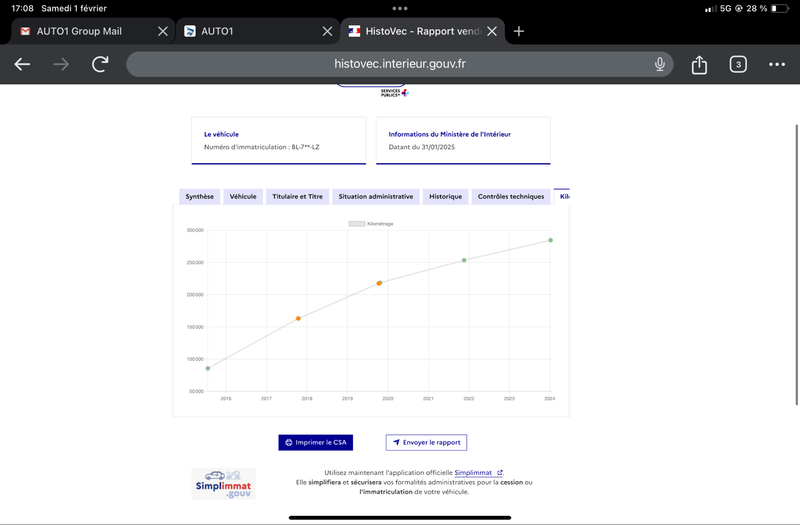
Task: Click the forward navigation arrow
Action: point(61,64)
